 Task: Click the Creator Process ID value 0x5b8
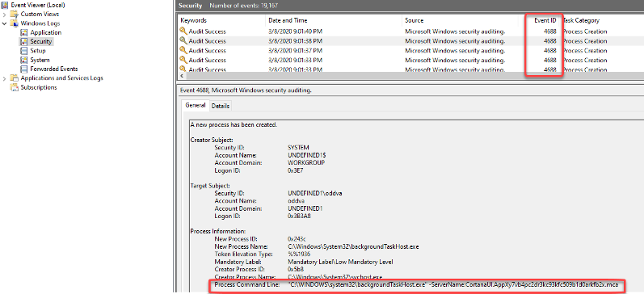(x=296, y=269)
